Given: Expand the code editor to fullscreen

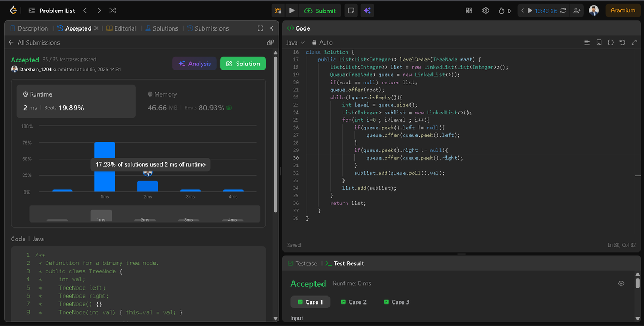Looking at the screenshot, I should (x=634, y=42).
